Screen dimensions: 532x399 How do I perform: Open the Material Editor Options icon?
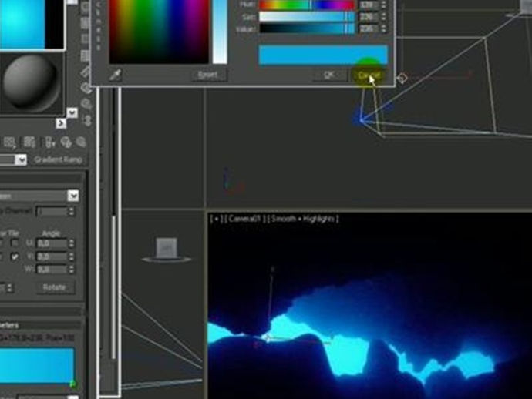(x=86, y=87)
